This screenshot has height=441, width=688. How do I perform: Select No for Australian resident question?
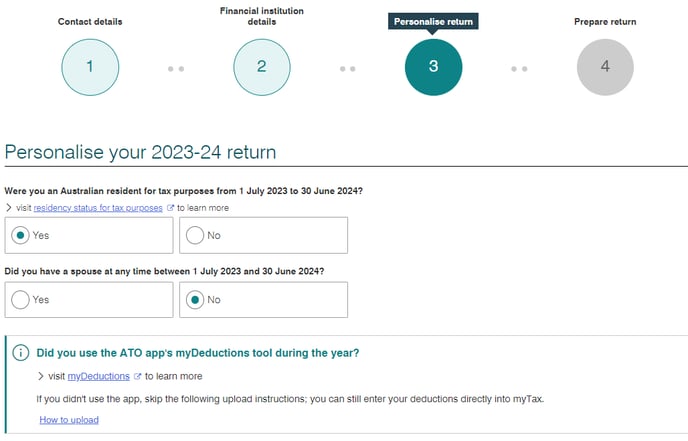(x=263, y=235)
